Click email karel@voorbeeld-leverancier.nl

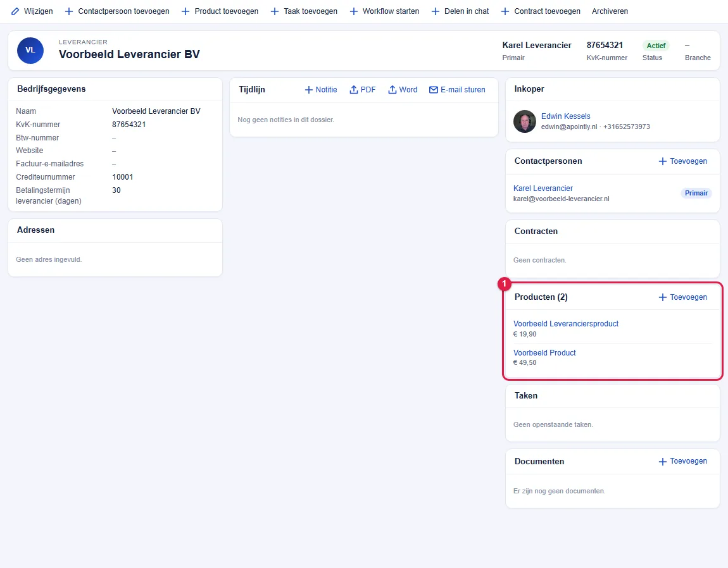(561, 199)
